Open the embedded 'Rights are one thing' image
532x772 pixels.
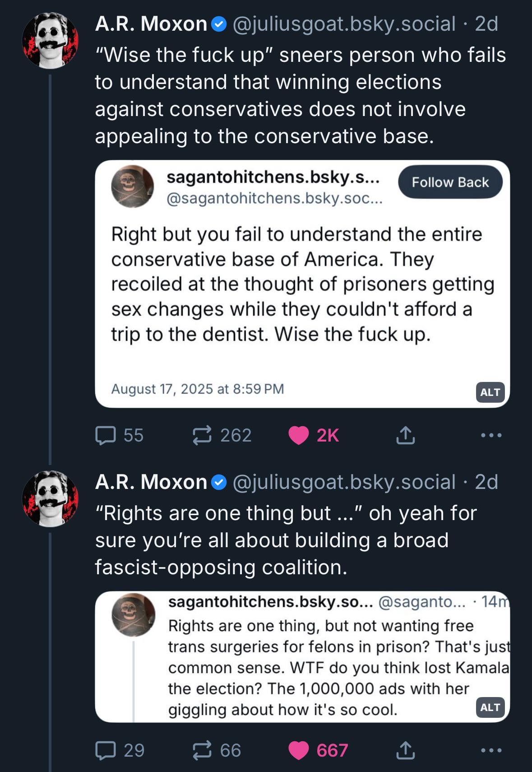(x=302, y=657)
